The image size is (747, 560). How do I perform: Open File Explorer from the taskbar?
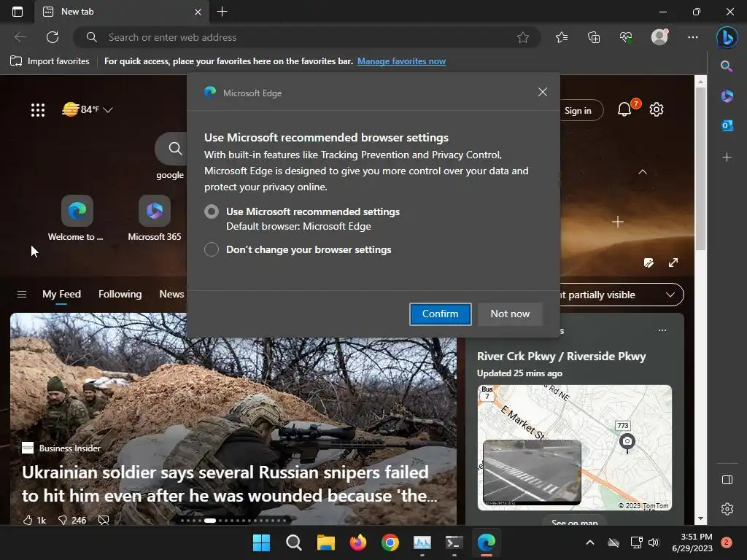(x=326, y=542)
